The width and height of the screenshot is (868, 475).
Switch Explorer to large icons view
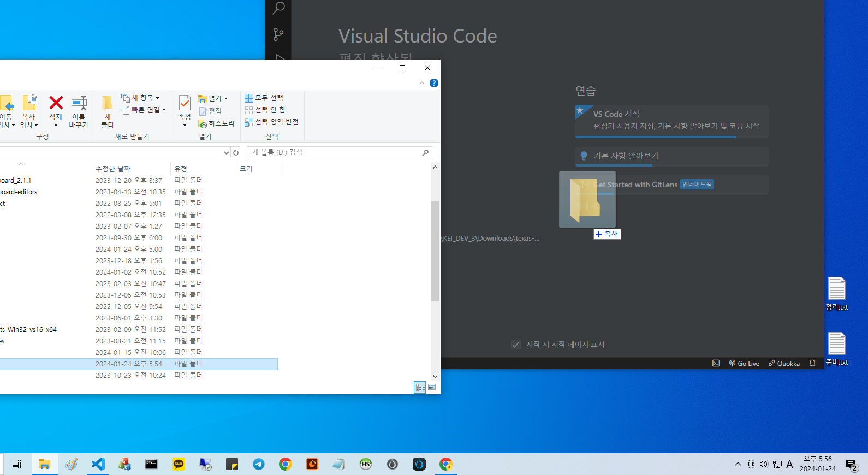click(432, 387)
